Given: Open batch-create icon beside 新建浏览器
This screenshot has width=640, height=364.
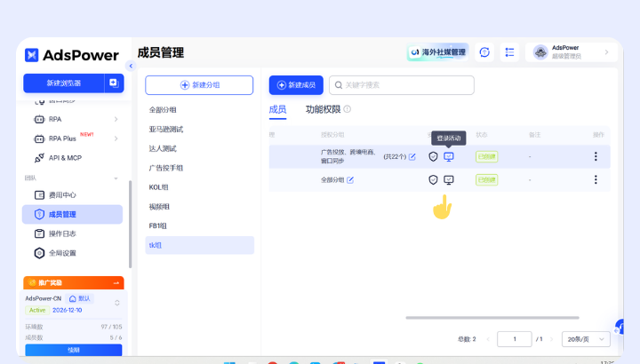Looking at the screenshot, I should tap(114, 83).
